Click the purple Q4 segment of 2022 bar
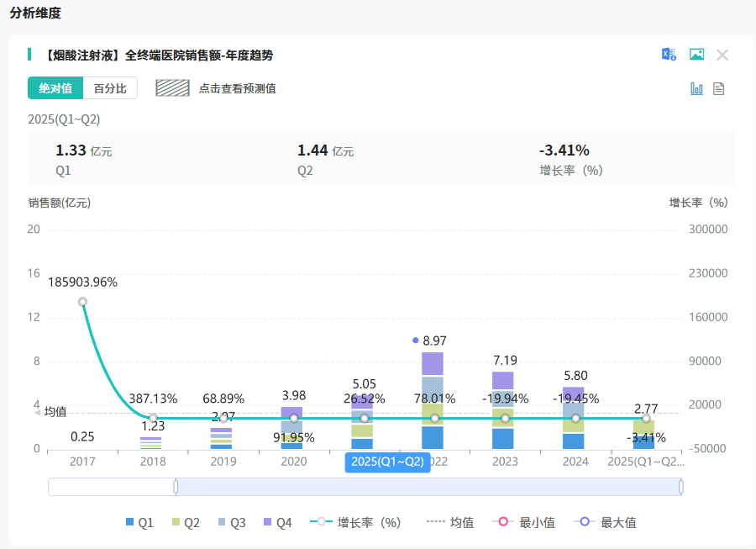Image resolution: width=756 pixels, height=549 pixels. point(433,363)
